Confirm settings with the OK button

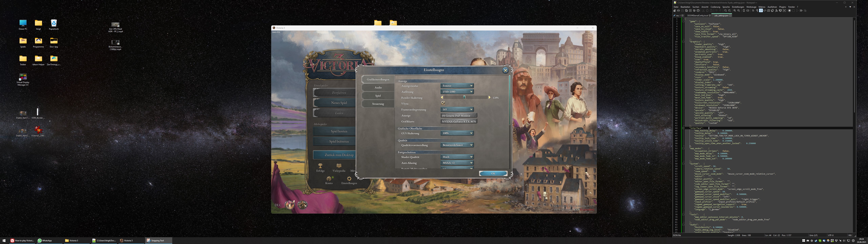(493, 173)
